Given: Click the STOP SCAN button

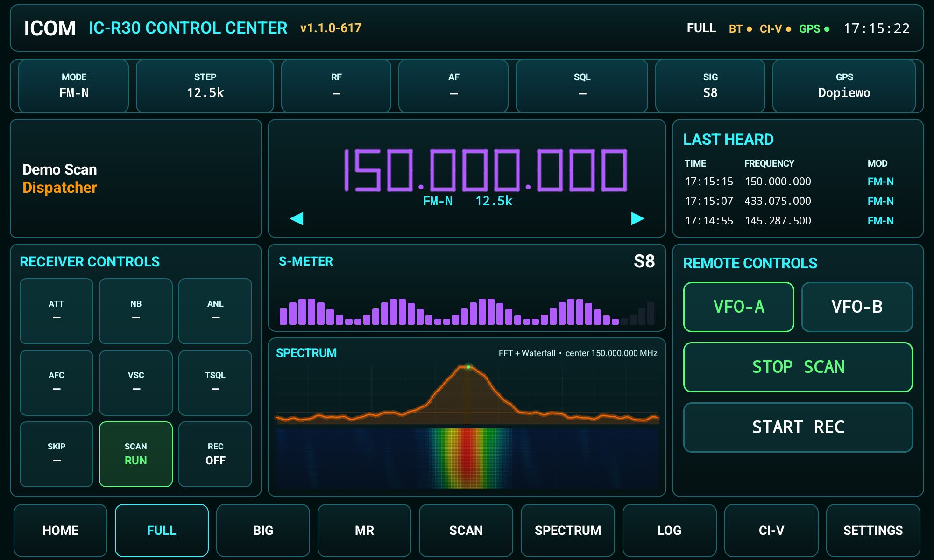Looking at the screenshot, I should 798,367.
